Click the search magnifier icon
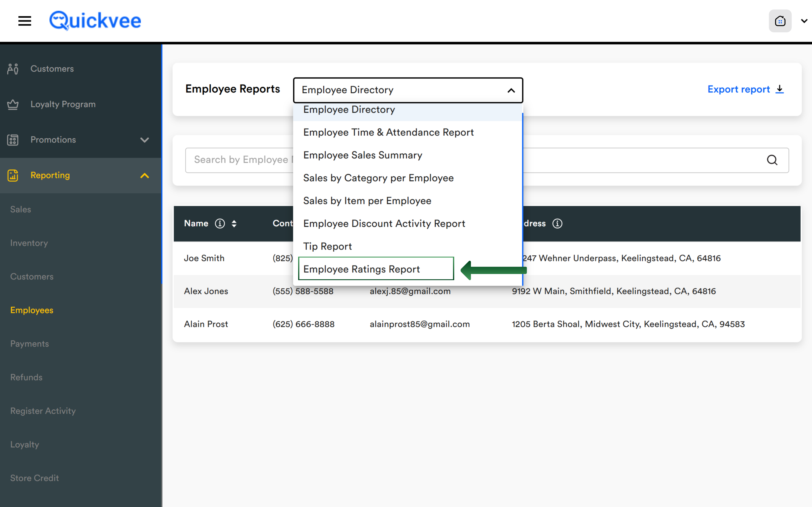Image resolution: width=812 pixels, height=507 pixels. [x=772, y=160]
